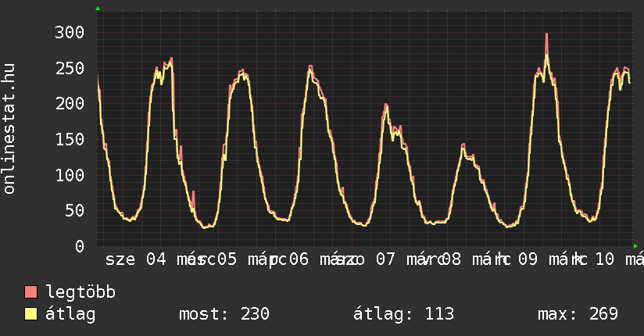Click the red legtöbb legend swatch
Screen dimensions: 644x336
point(31,293)
